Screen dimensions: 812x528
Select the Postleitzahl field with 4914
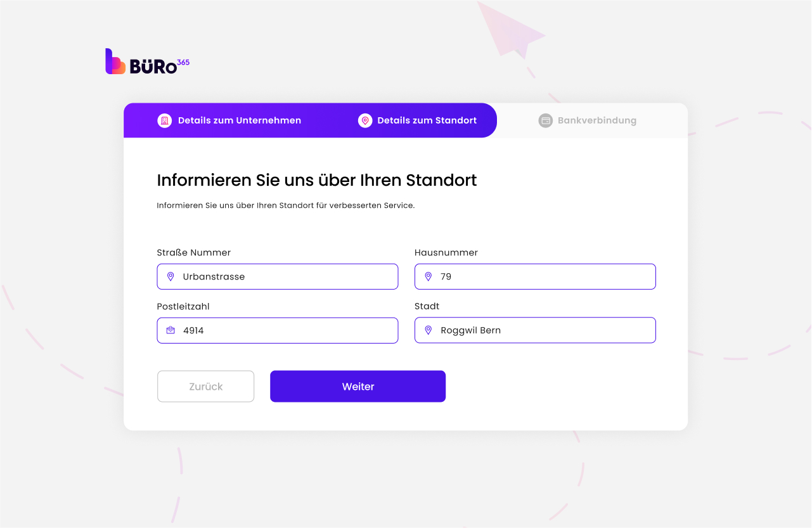point(285,330)
